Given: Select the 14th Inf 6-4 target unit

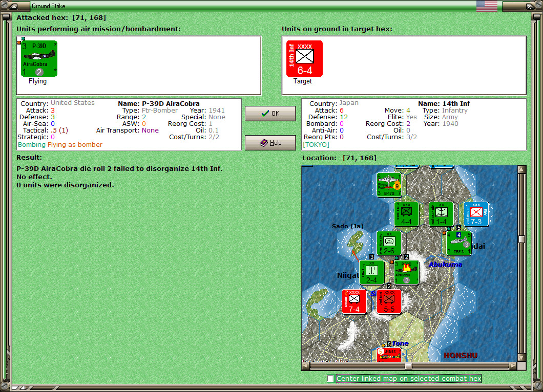Looking at the screenshot, I should [x=304, y=58].
